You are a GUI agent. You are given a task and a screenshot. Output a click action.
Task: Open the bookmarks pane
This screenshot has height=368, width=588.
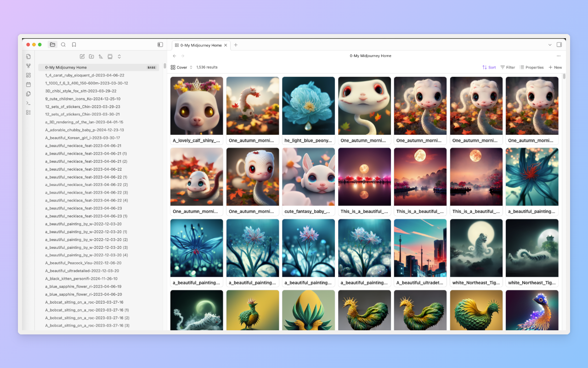tap(74, 45)
